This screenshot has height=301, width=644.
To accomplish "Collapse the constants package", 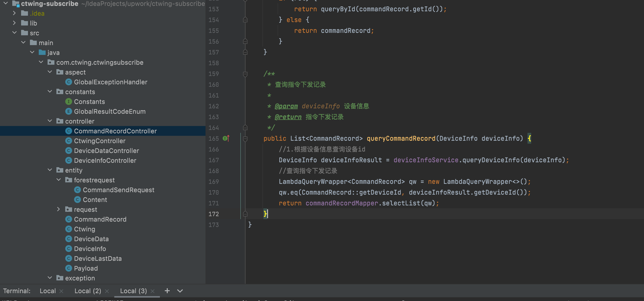I will point(50,92).
